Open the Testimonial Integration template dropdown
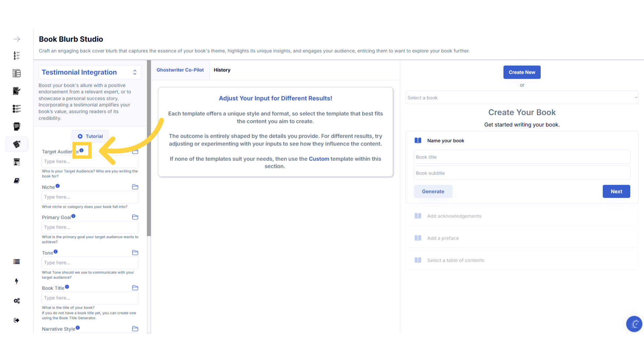Image resolution: width=644 pixels, height=362 pixels. [x=90, y=72]
